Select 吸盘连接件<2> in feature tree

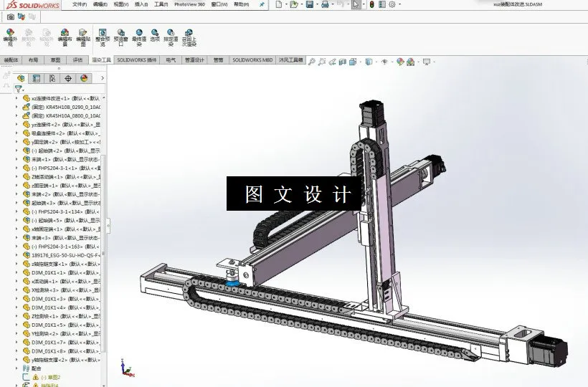[61, 133]
